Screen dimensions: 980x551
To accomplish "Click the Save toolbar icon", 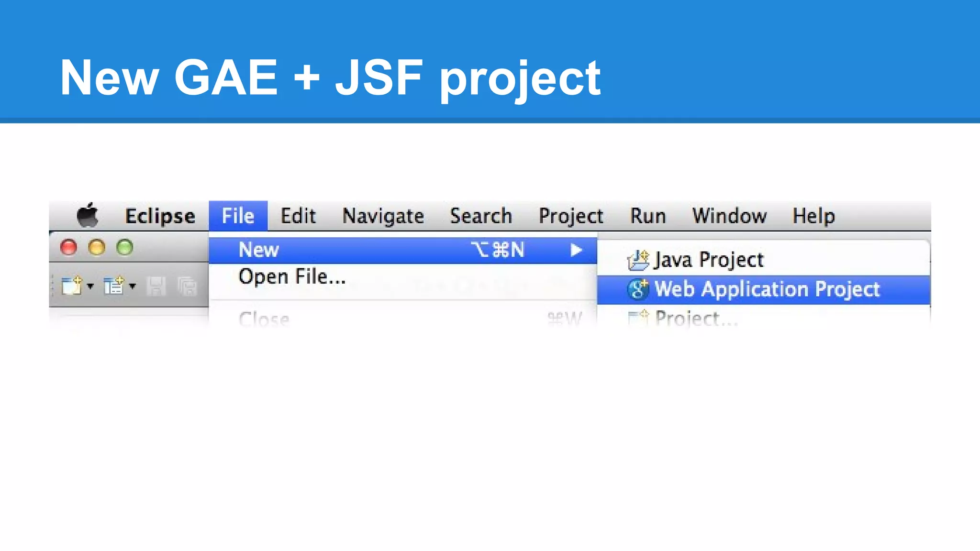I will coord(156,287).
